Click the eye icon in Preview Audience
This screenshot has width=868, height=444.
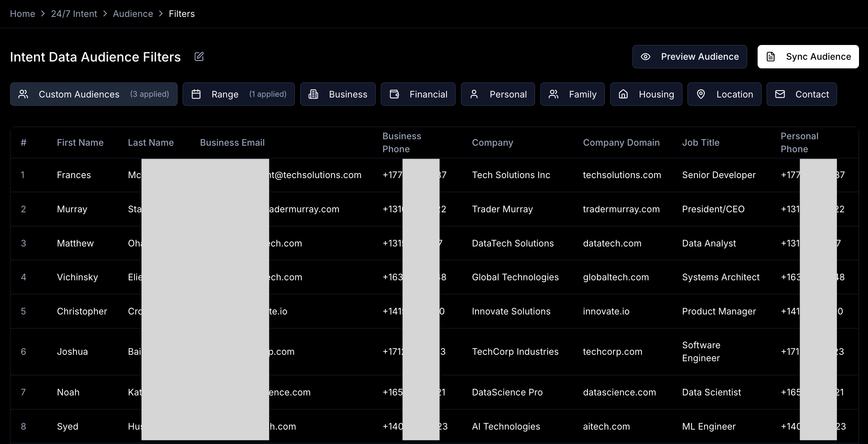(x=645, y=56)
